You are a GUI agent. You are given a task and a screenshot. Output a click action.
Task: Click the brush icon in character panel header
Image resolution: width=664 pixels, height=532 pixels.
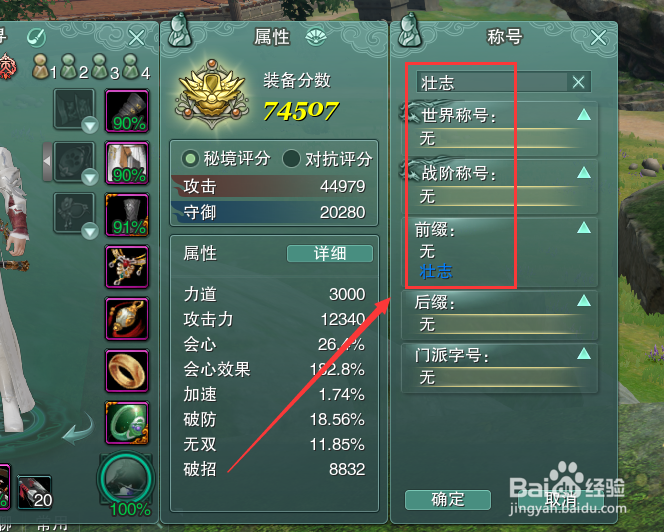pyautogui.click(x=36, y=37)
